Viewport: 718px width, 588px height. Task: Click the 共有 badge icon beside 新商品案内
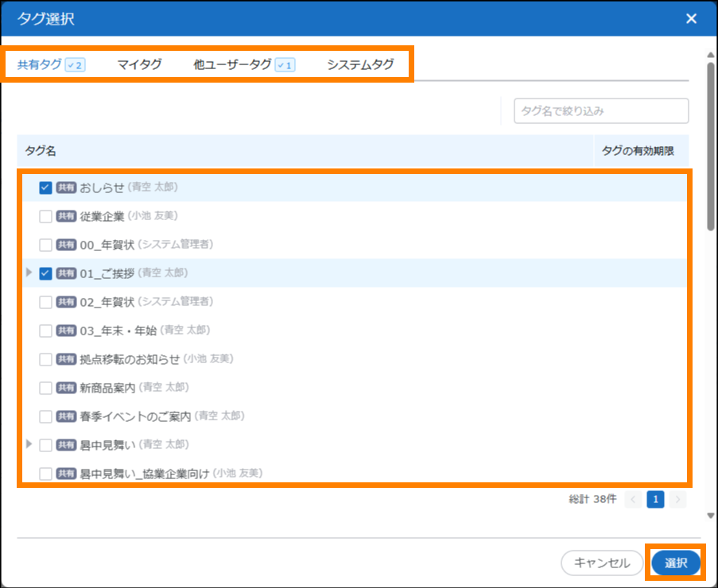point(66,388)
